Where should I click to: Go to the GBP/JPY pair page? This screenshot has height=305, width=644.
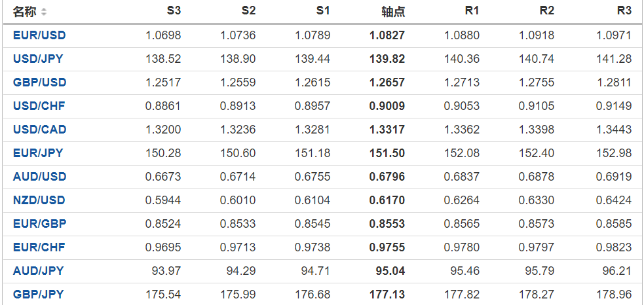pos(38,295)
